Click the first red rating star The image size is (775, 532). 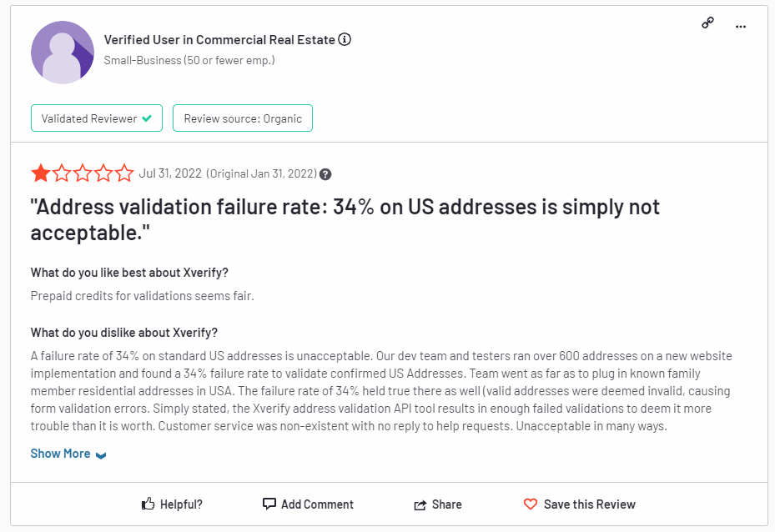[40, 173]
